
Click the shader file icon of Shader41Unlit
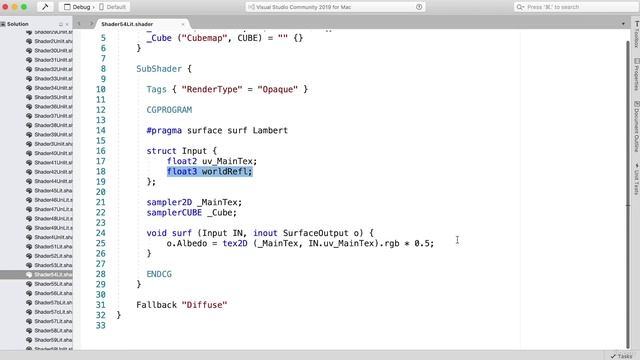point(29,162)
